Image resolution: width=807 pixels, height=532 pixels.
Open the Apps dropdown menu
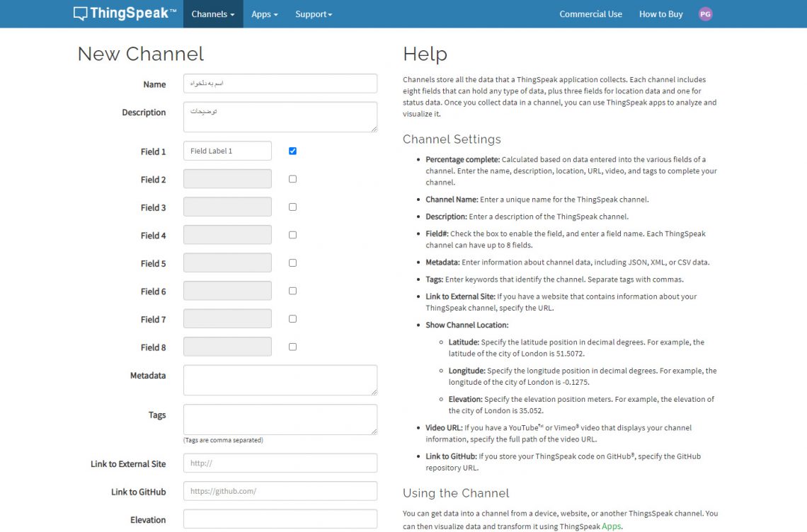click(x=264, y=14)
